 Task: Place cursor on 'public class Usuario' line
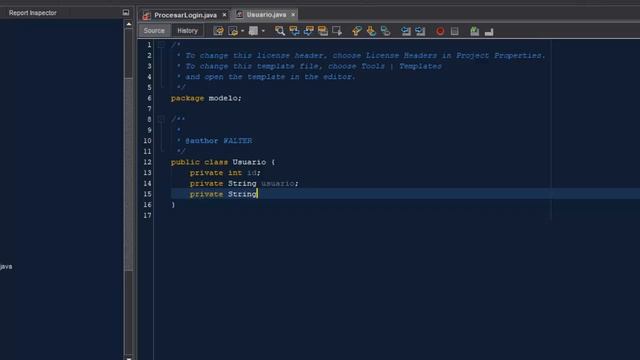pyautogui.click(x=223, y=162)
